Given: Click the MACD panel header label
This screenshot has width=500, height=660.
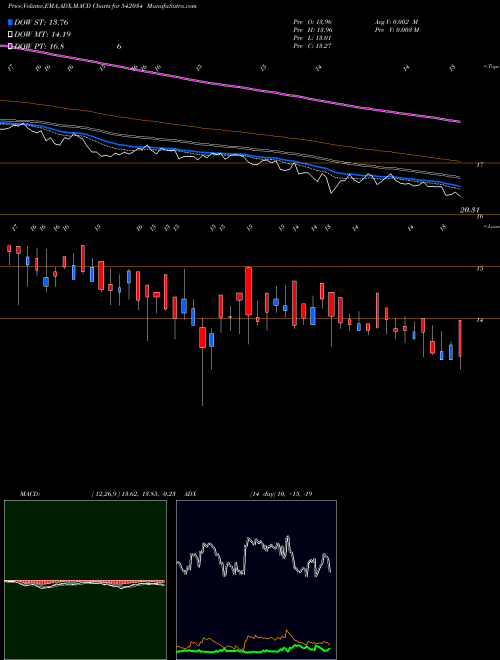Looking at the screenshot, I should pyautogui.click(x=29, y=493).
